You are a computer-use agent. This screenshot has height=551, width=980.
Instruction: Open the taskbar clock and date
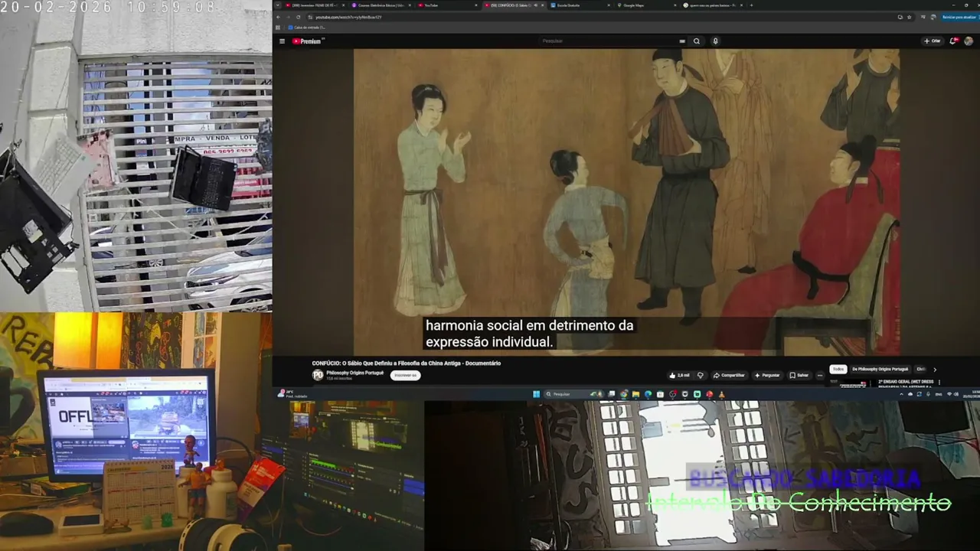(x=970, y=394)
